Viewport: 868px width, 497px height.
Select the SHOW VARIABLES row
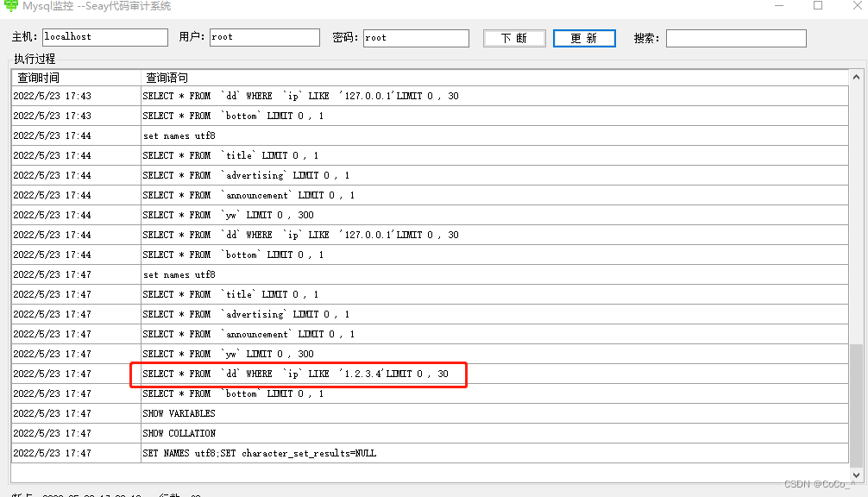pos(431,413)
